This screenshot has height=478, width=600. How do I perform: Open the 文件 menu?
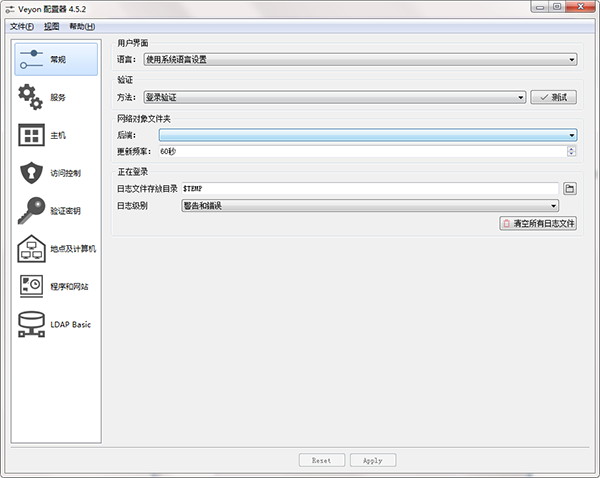coord(22,26)
